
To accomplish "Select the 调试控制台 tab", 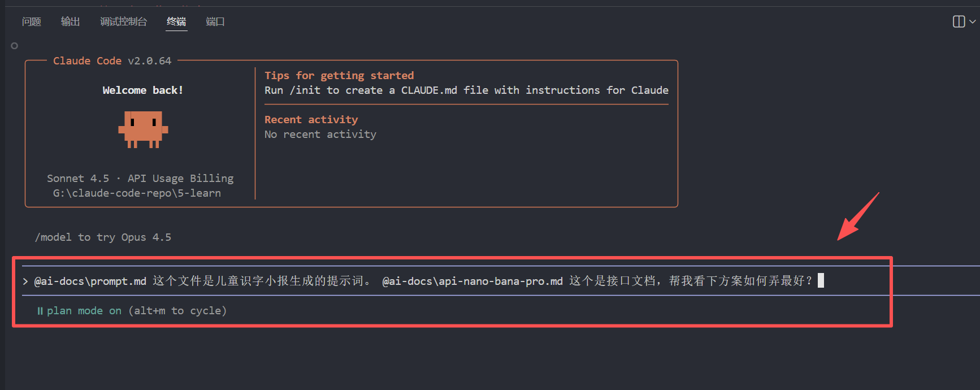I will coord(124,21).
